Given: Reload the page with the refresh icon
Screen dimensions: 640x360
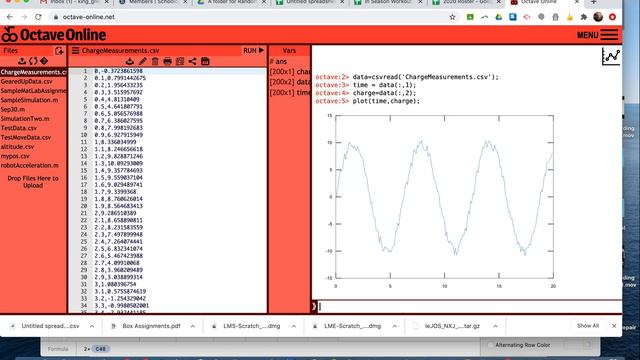Looking at the screenshot, I should click(x=38, y=17).
